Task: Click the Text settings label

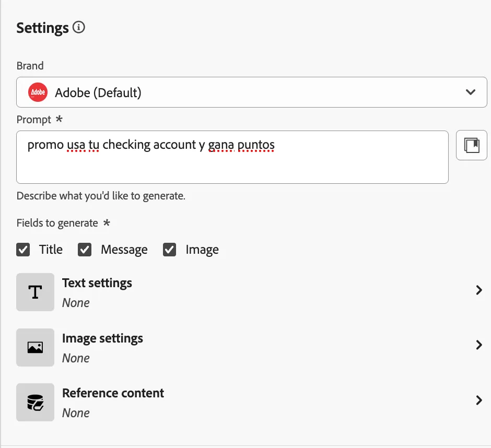Action: [97, 283]
